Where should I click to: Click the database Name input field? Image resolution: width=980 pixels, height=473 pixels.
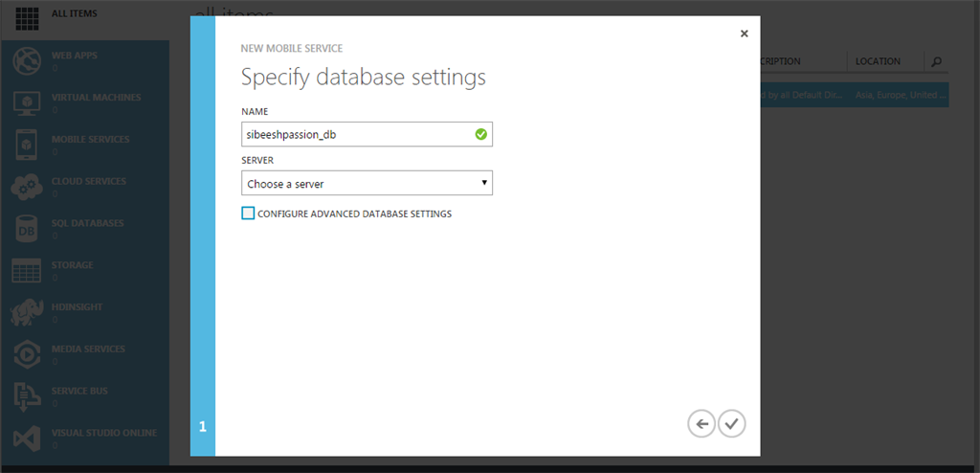pos(356,135)
